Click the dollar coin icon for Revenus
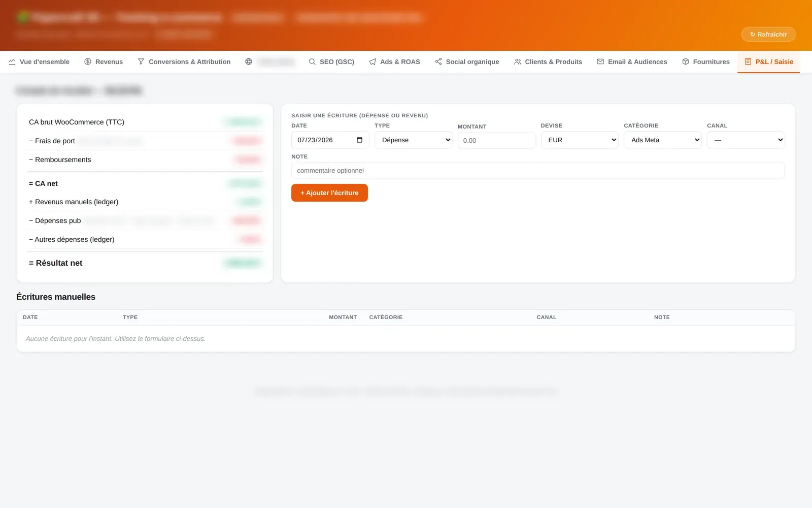812x508 pixels. point(88,61)
